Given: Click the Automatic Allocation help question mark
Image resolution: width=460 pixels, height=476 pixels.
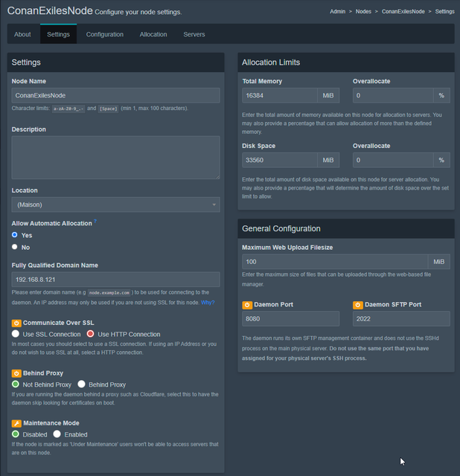Looking at the screenshot, I should coord(95,222).
